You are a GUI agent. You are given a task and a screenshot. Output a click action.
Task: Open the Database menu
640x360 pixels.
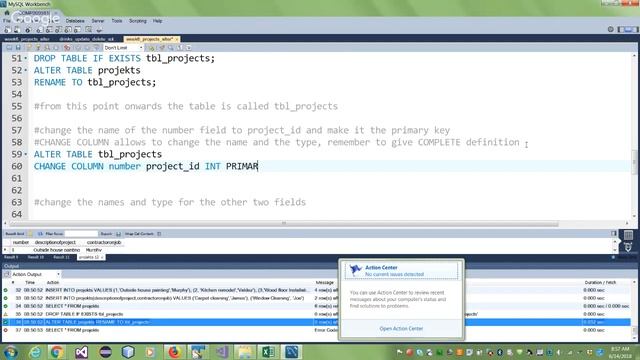(75, 21)
